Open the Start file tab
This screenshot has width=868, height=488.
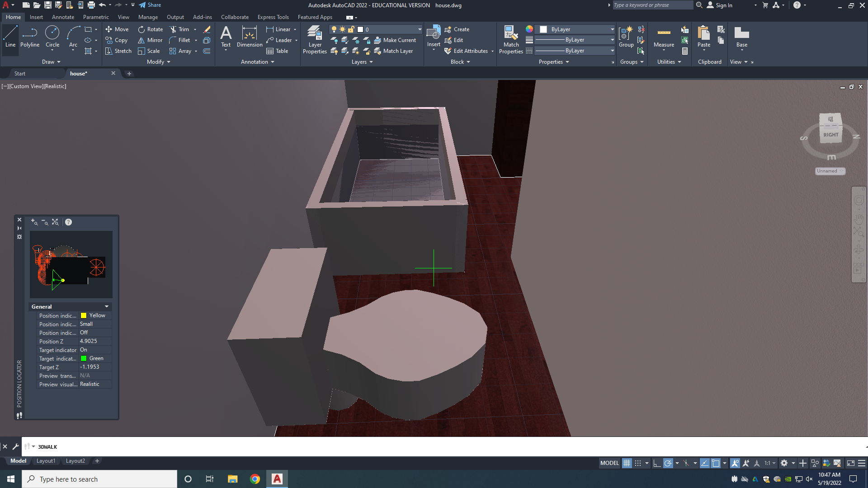(20, 74)
